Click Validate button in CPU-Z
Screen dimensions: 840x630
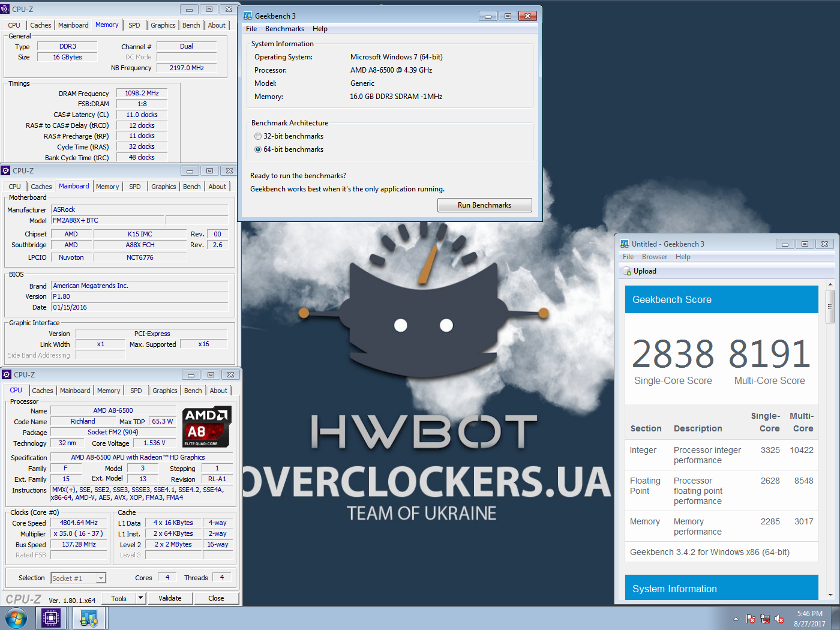pos(170,598)
